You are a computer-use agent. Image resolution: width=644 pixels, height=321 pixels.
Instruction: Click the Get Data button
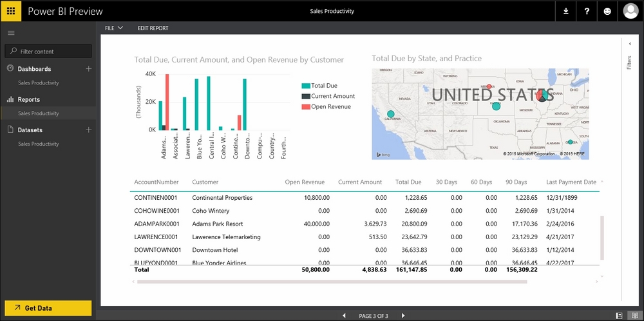pyautogui.click(x=48, y=308)
